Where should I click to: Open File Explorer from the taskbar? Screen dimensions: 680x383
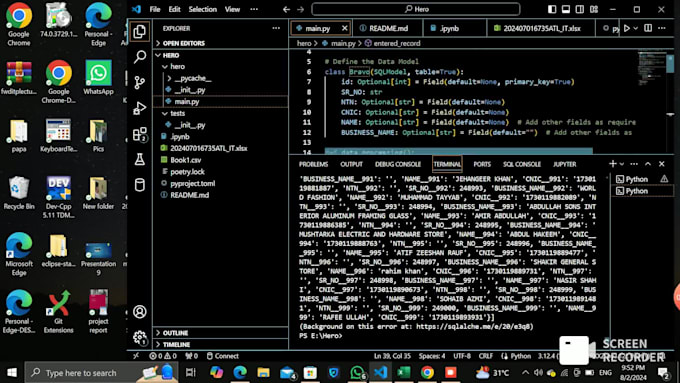tap(263, 373)
